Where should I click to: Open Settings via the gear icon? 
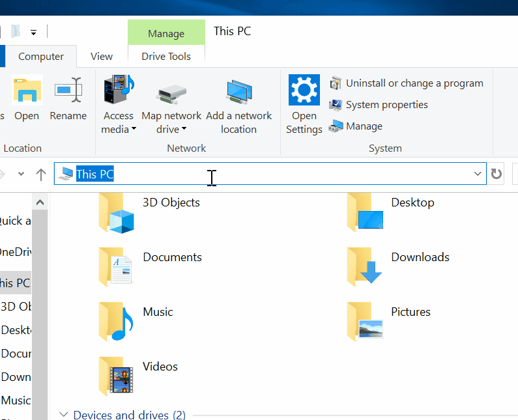pyautogui.click(x=304, y=91)
